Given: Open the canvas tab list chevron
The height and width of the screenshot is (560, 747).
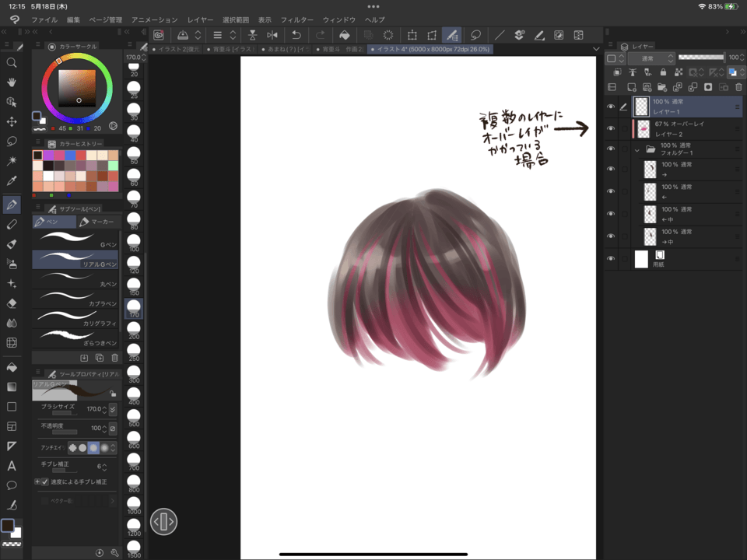Looking at the screenshot, I should 596,49.
